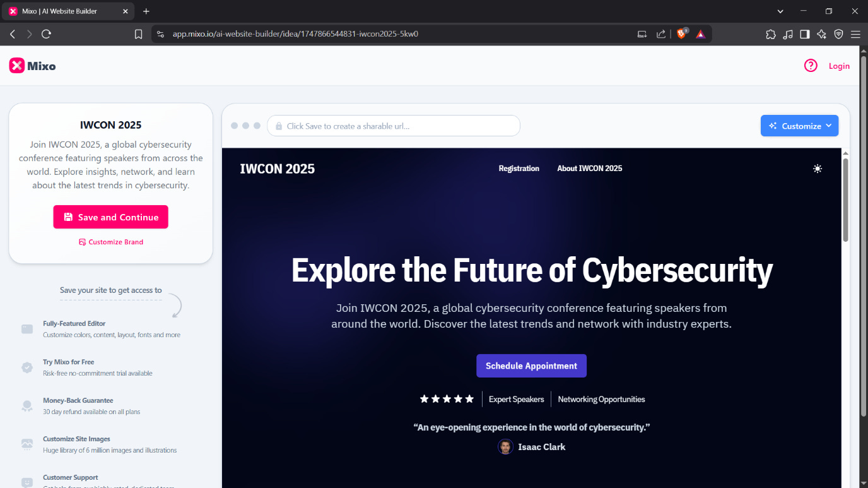Screen dimensions: 868x488
Task: Click the share icon in address bar
Action: click(661, 34)
